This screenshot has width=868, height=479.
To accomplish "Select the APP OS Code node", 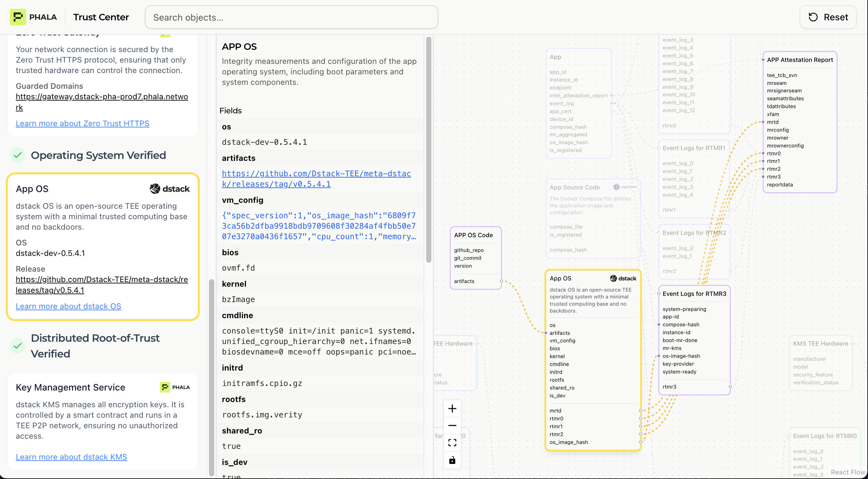I will 473,235.
